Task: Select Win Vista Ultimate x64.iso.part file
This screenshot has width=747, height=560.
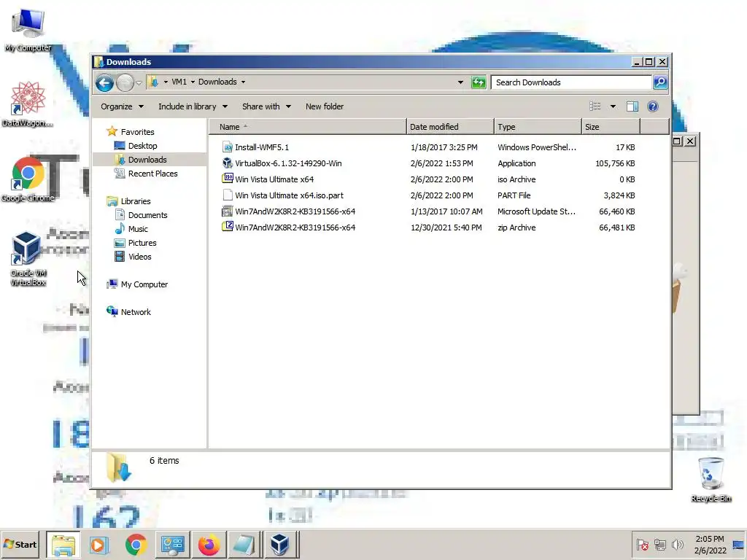Action: 289,195
